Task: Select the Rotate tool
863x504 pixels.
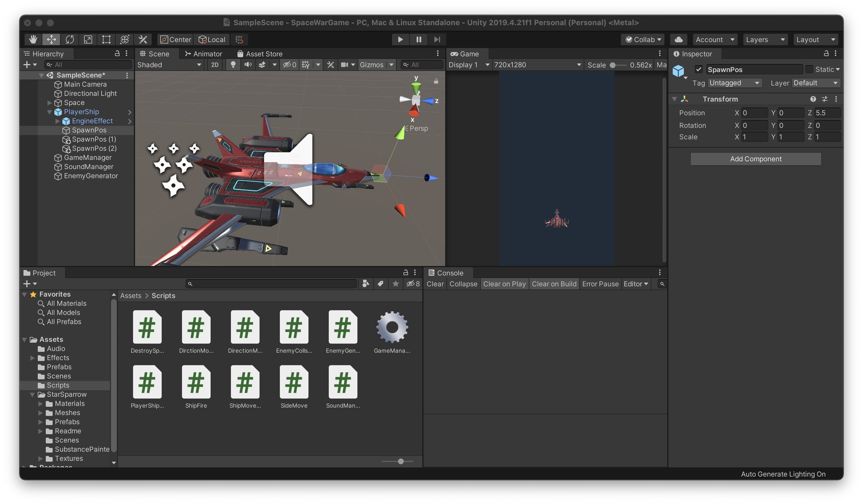Action: pyautogui.click(x=70, y=39)
